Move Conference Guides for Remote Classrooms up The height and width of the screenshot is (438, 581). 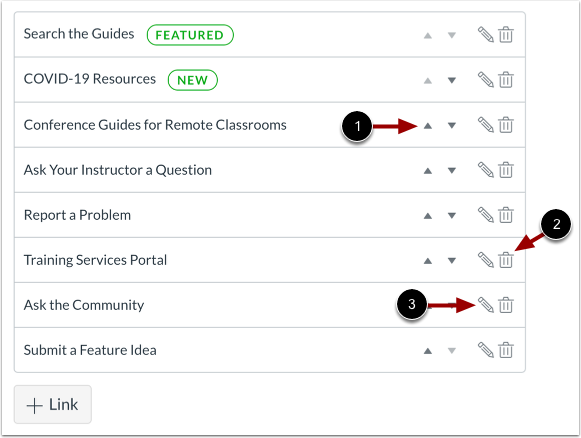pos(428,126)
